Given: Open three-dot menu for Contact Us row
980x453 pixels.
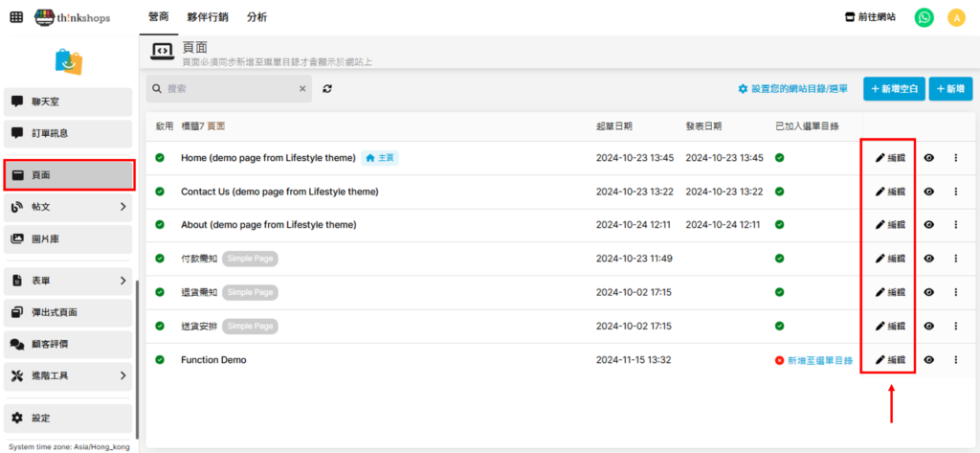Looking at the screenshot, I should tap(955, 192).
